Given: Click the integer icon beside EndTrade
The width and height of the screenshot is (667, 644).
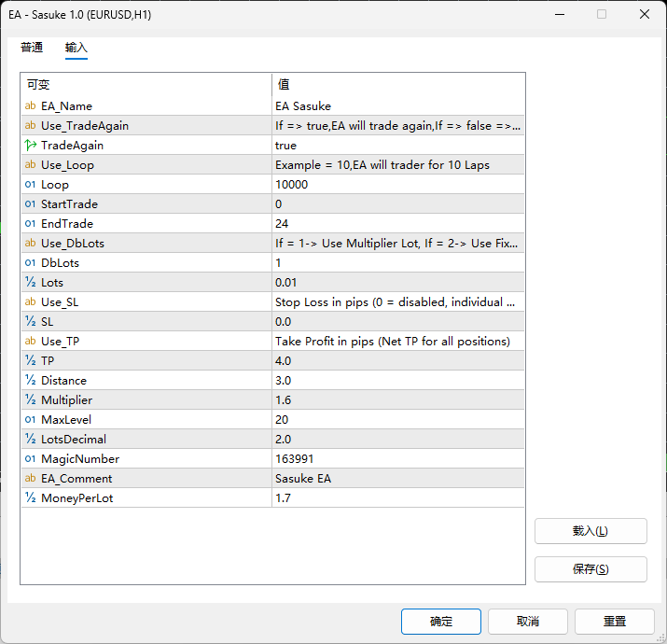Looking at the screenshot, I should (x=30, y=223).
